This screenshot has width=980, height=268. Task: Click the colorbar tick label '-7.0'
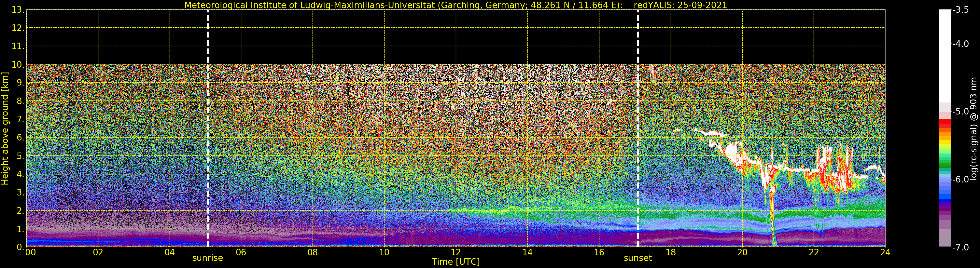tap(961, 248)
